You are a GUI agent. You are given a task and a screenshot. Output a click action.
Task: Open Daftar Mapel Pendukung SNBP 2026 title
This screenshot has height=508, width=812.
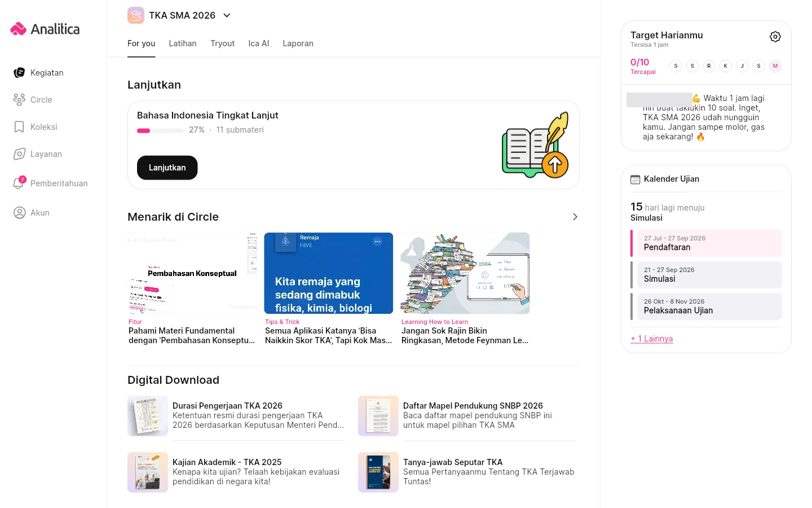pyautogui.click(x=473, y=406)
